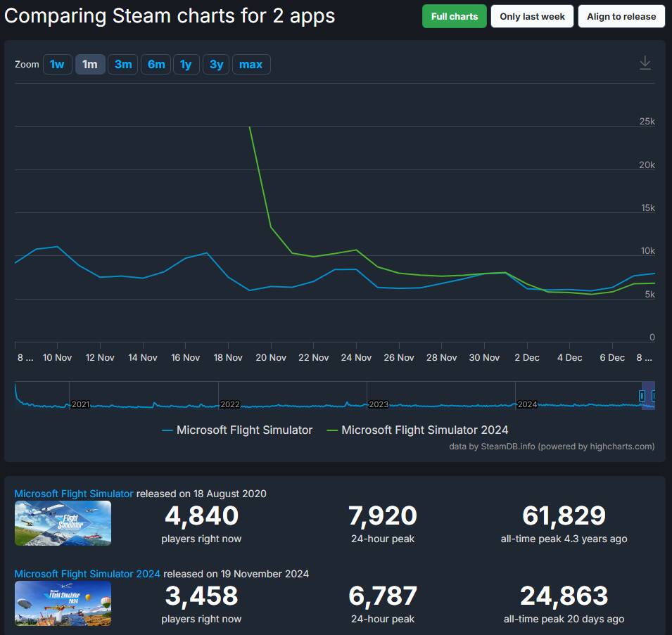
Task: Open the Microsoft Flight Simulator 2024 title link
Action: (x=87, y=574)
